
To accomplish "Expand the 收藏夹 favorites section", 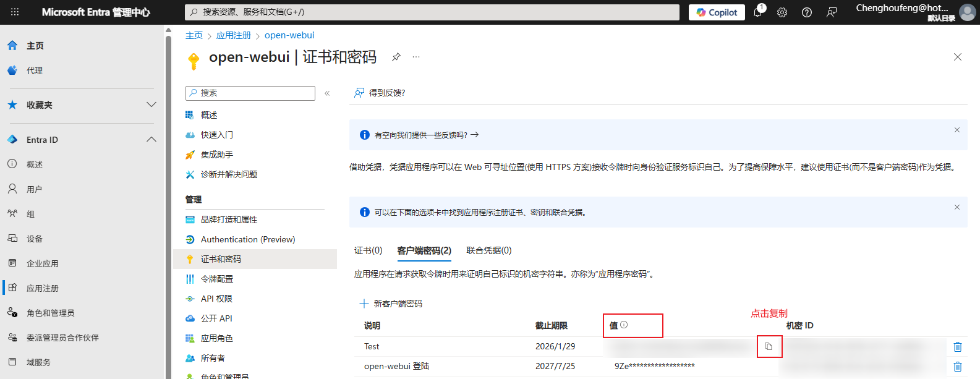I will point(151,104).
